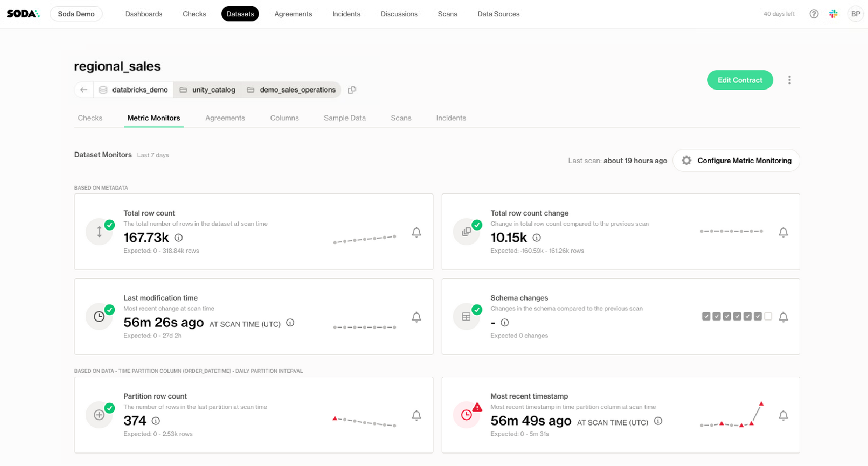Viewport: 868px width, 466px height.
Task: Click info icon next to 167.73k value
Action: (x=179, y=238)
